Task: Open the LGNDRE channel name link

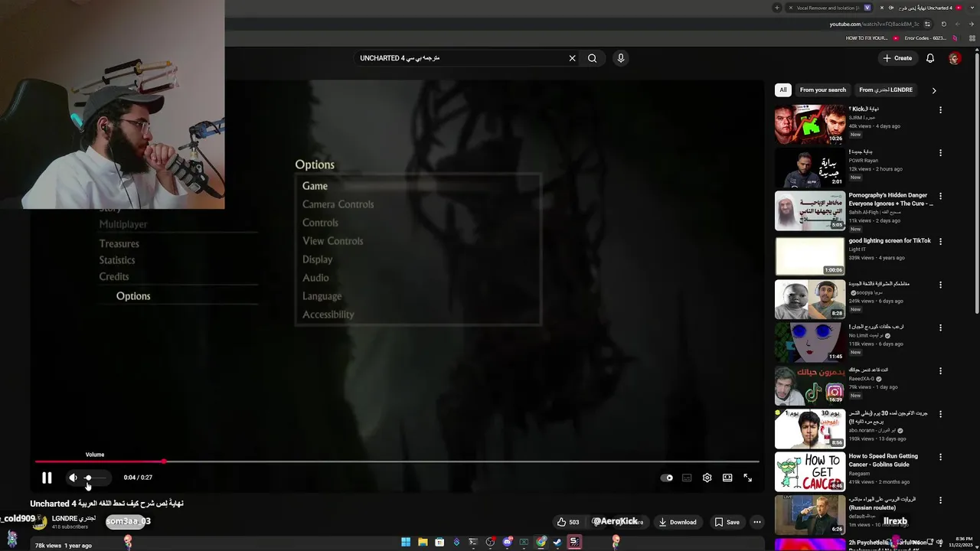Action: tap(73, 518)
